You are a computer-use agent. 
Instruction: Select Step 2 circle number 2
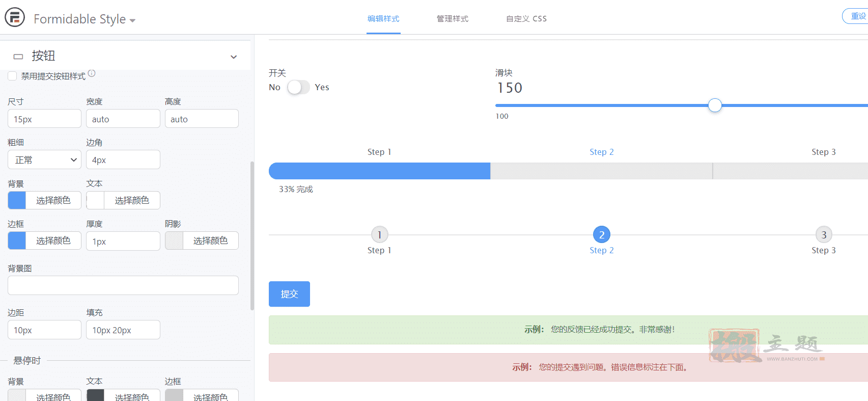pos(602,234)
